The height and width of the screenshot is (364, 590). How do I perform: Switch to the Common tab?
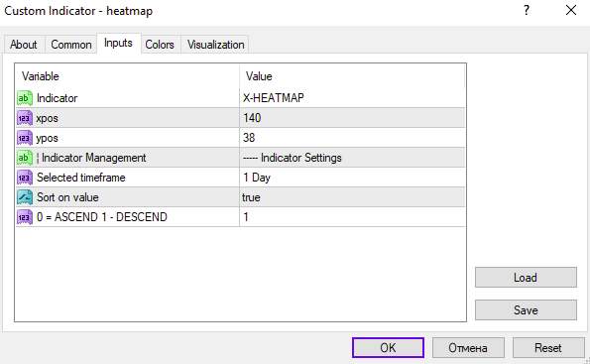[71, 45]
